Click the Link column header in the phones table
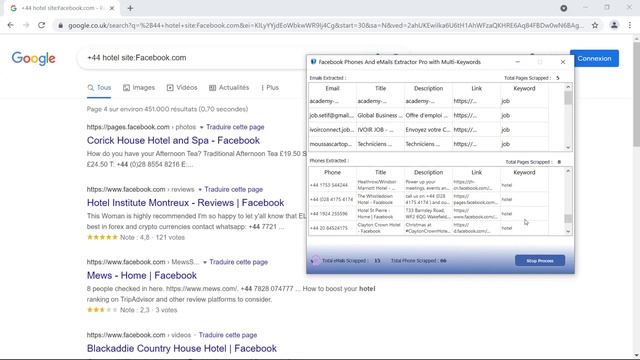 pos(476,172)
